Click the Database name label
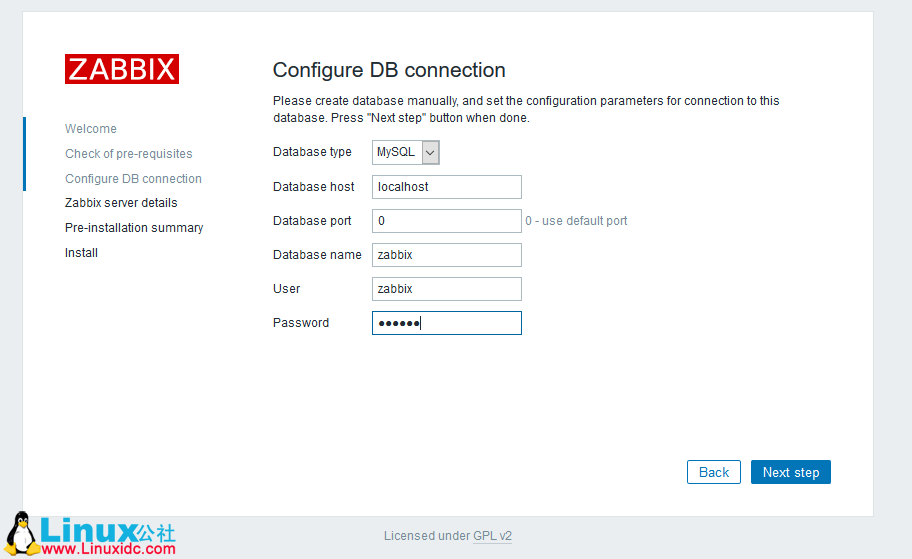Screen dimensions: 912x559 (317, 255)
